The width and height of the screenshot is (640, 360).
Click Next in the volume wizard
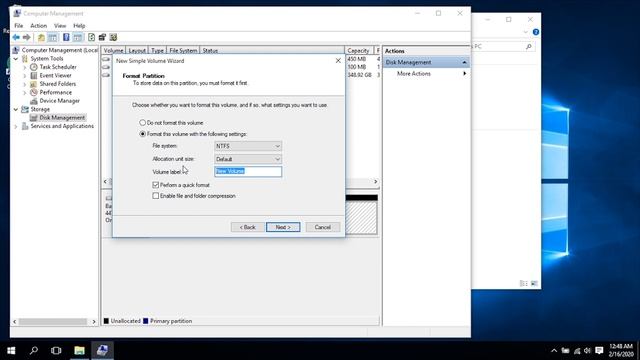point(283,227)
